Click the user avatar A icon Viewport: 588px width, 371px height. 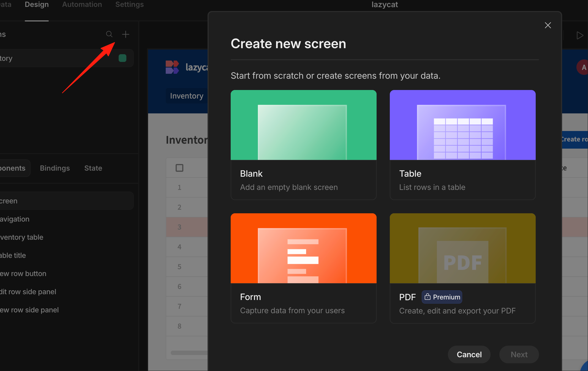click(582, 67)
